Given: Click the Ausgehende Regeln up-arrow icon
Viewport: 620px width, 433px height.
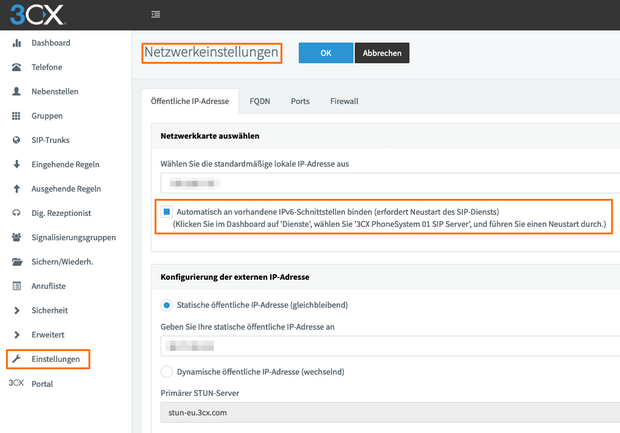Looking at the screenshot, I should (x=16, y=188).
